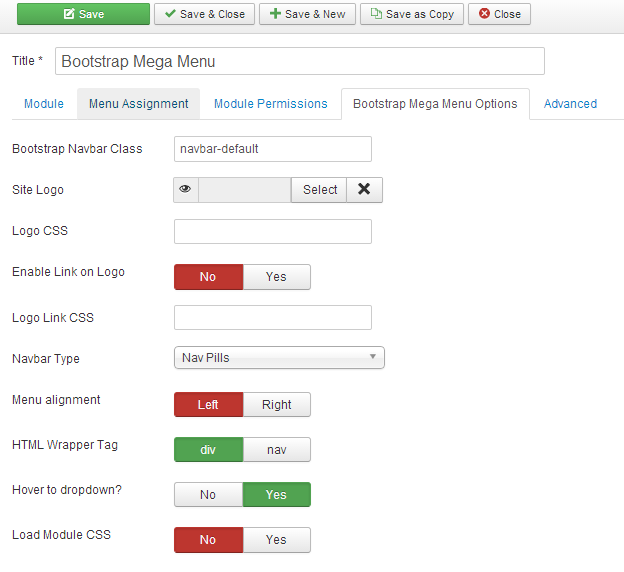
Task: Click the Site Logo path field
Action: tap(245, 190)
